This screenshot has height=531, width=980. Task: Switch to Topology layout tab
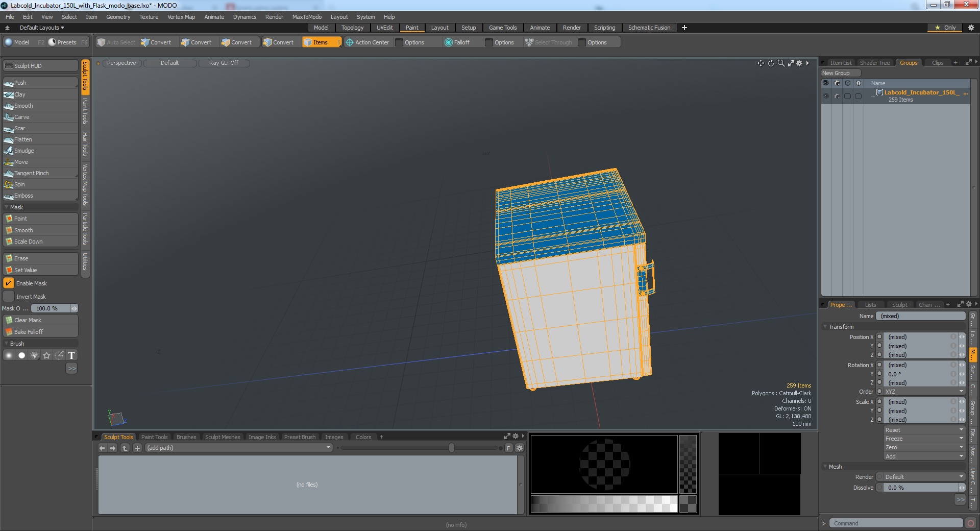click(352, 28)
